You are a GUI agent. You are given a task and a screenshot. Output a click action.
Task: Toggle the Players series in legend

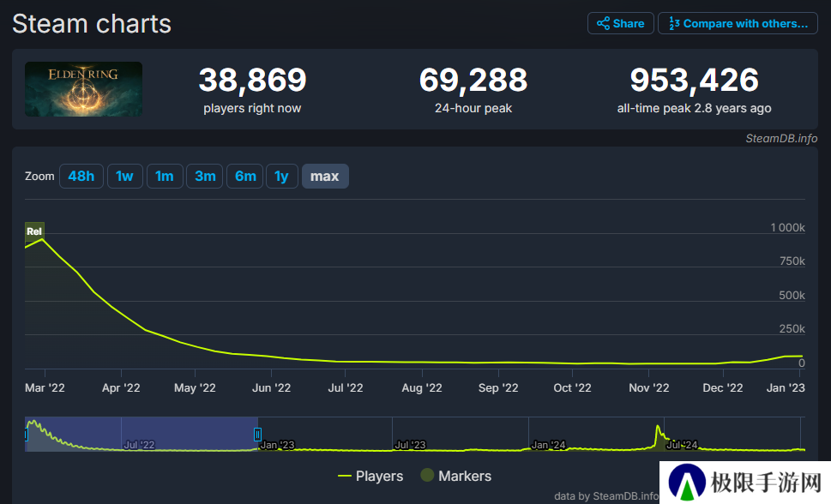pos(370,476)
